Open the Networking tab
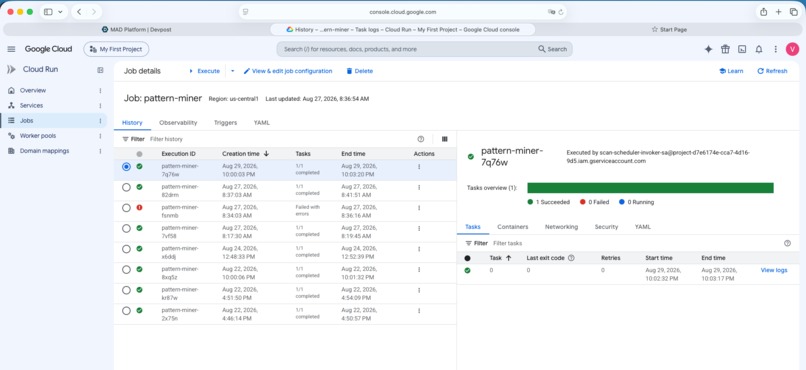The height and width of the screenshot is (370, 806). click(561, 227)
